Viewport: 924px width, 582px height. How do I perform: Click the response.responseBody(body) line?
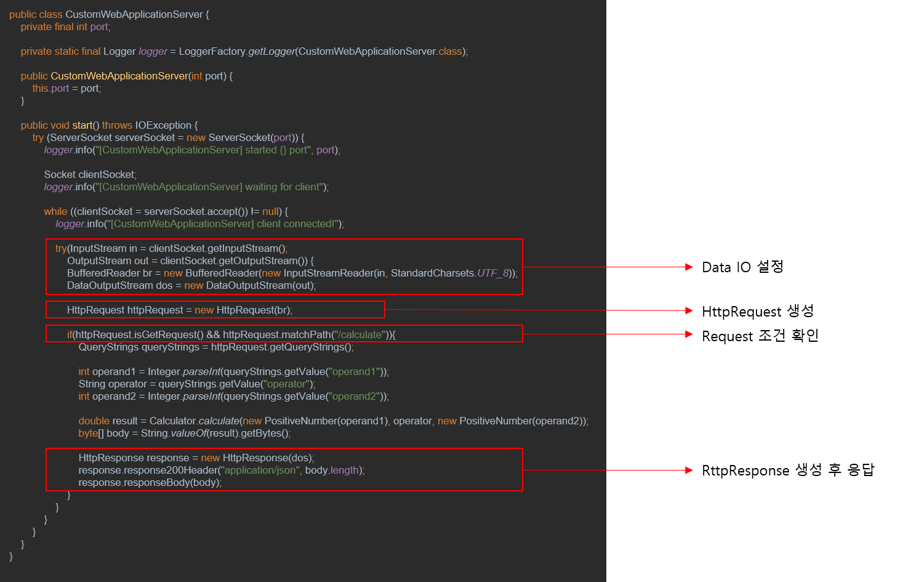(150, 482)
